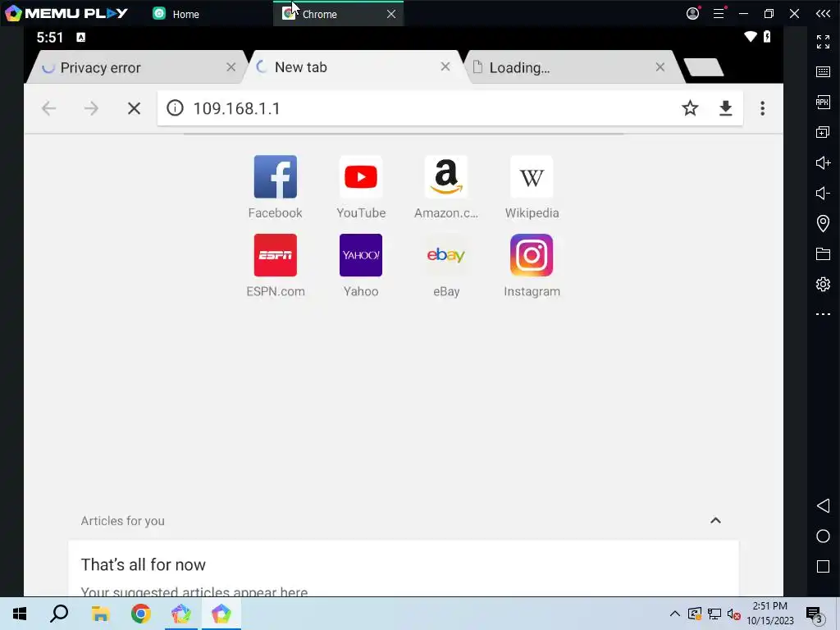The width and height of the screenshot is (840, 630).
Task: Tap Android back triangle button
Action: tap(823, 505)
